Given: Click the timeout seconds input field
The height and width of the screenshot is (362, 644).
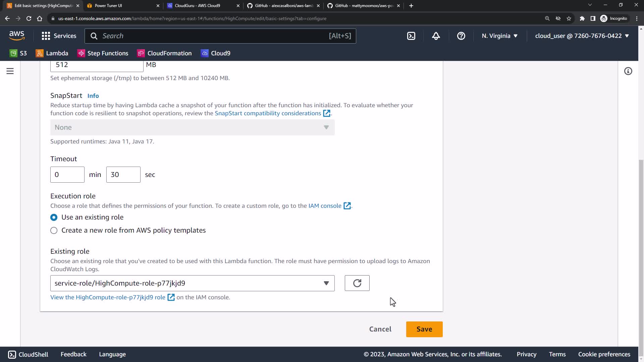Looking at the screenshot, I should click(123, 175).
